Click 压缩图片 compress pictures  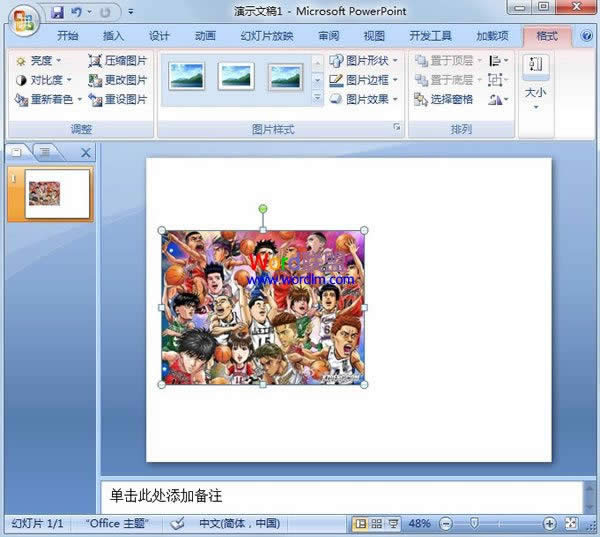118,60
